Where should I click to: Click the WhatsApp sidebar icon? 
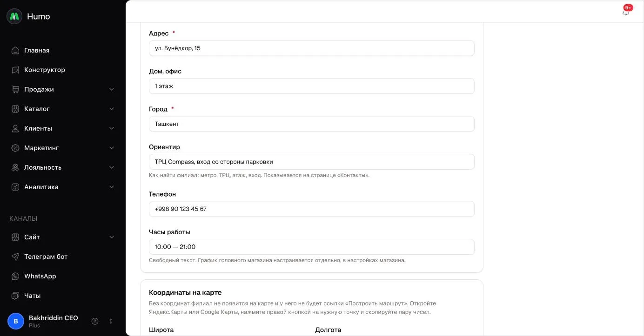click(x=15, y=276)
